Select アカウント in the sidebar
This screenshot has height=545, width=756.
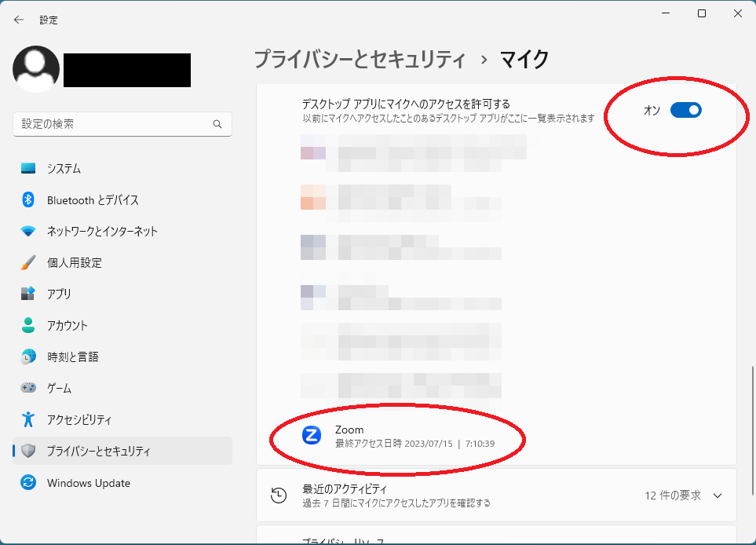pos(67,325)
